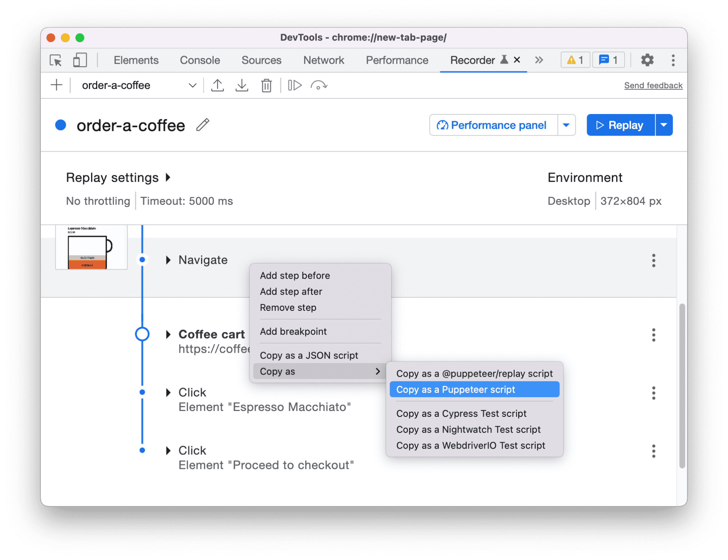The image size is (728, 560).
Task: Click the three-dot menu on Navigate step
Action: click(x=654, y=260)
